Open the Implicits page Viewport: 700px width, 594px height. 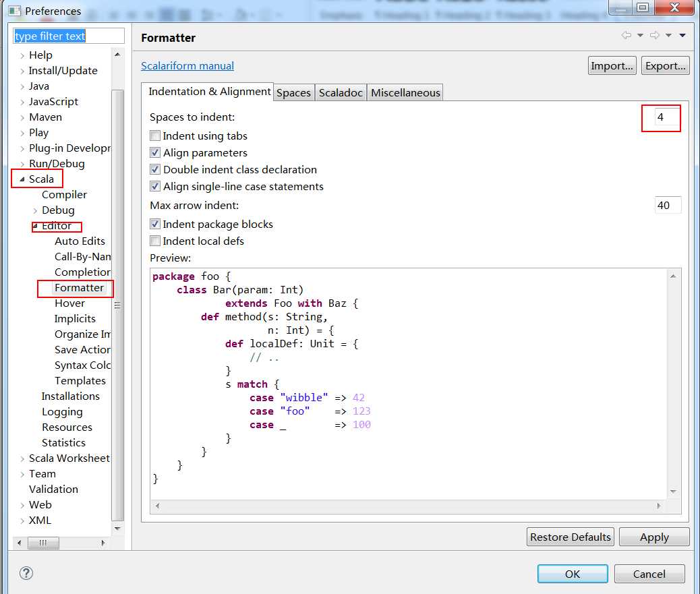click(x=75, y=319)
